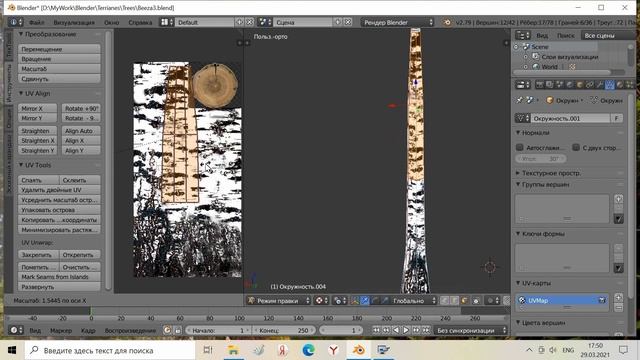
Task: Toggle fake user F button
Action: point(617,118)
